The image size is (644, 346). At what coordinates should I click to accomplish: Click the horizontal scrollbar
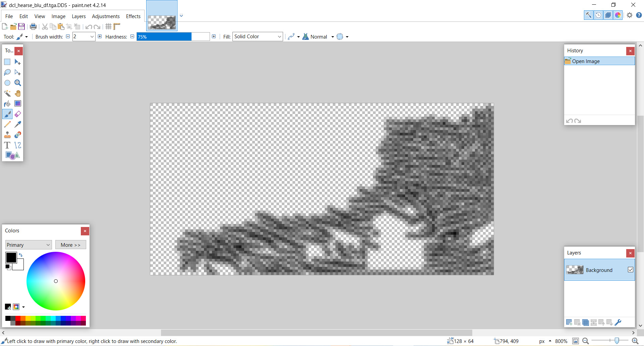pos(317,333)
